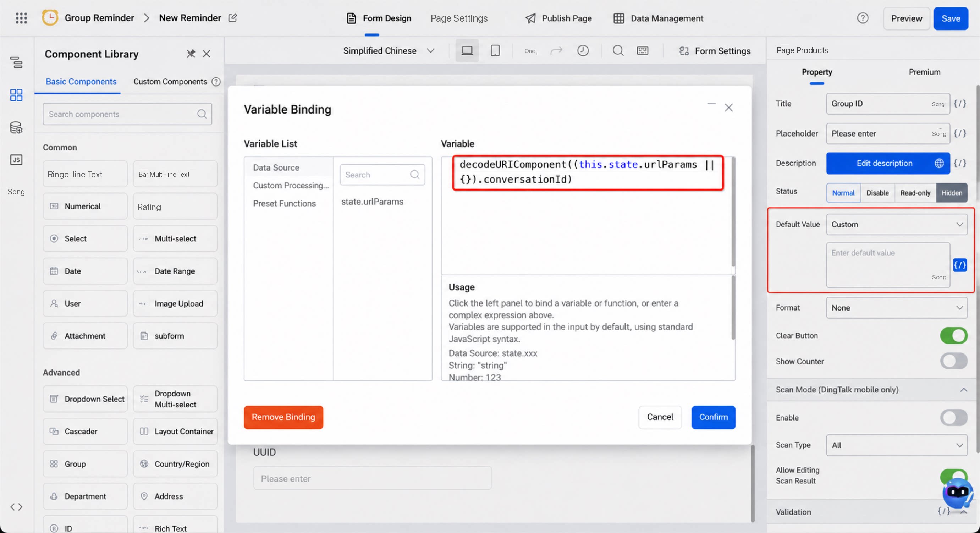The height and width of the screenshot is (533, 980).
Task: Click the variable binding icon beside Default Value
Action: (960, 265)
